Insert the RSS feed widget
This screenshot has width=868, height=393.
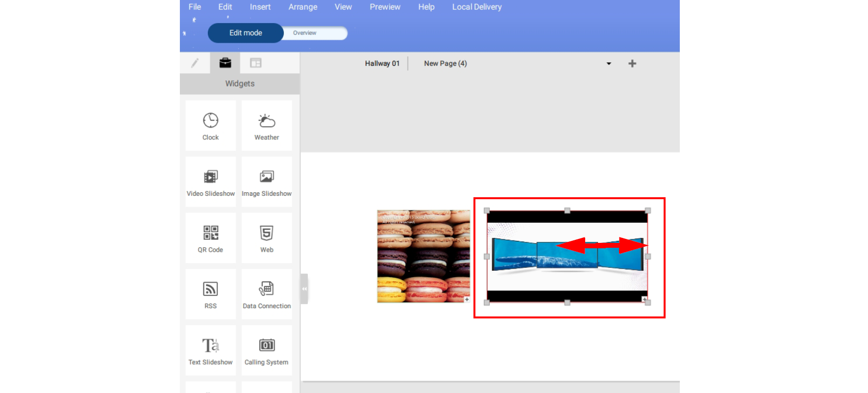click(x=210, y=294)
